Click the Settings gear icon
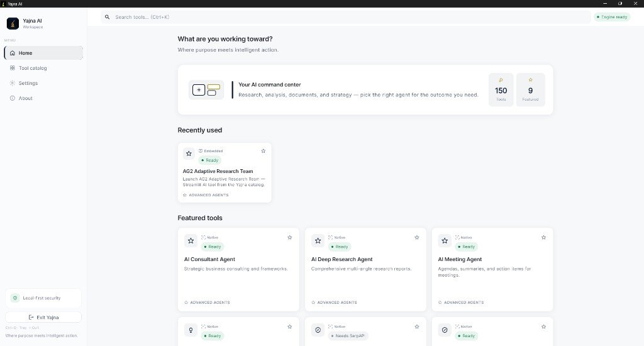 pyautogui.click(x=13, y=83)
